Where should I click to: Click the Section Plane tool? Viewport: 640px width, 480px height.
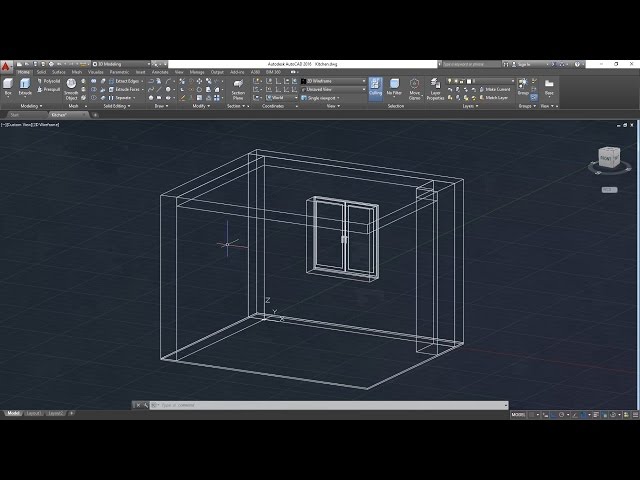click(x=238, y=89)
